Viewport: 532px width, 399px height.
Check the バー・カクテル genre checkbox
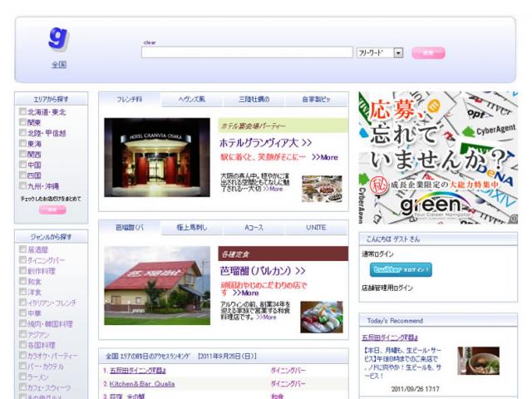pos(22,366)
